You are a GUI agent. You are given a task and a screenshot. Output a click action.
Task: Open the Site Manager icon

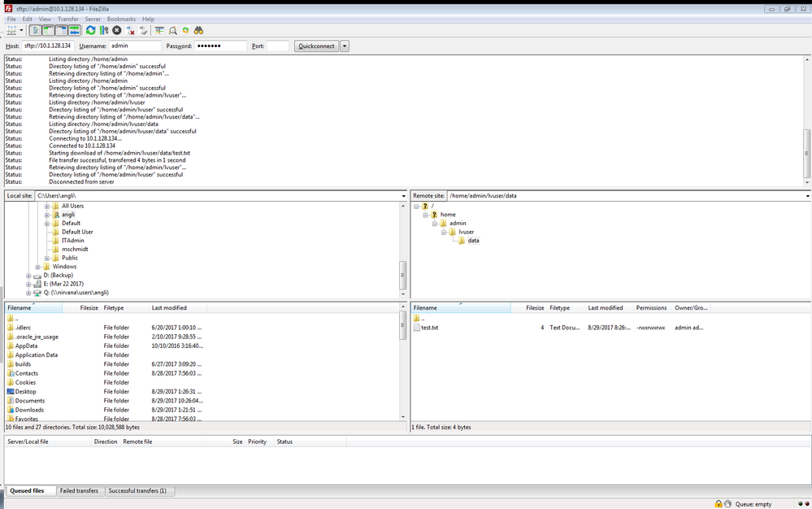pyautogui.click(x=11, y=31)
